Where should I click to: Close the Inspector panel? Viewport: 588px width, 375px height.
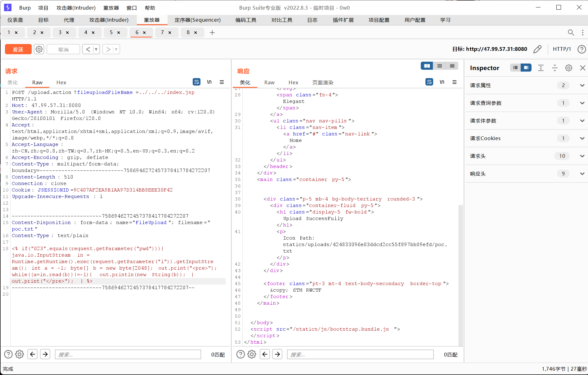(x=582, y=68)
